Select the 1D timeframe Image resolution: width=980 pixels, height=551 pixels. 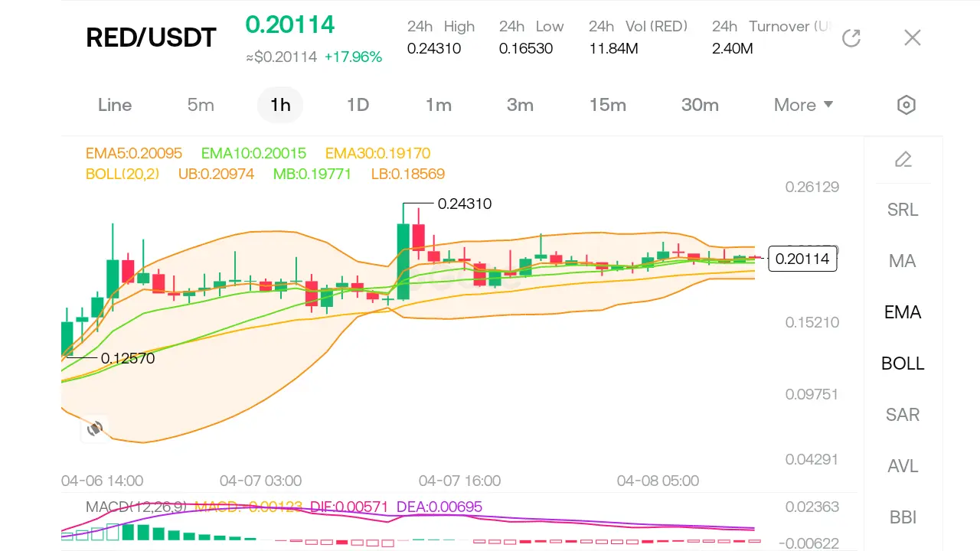(x=358, y=105)
